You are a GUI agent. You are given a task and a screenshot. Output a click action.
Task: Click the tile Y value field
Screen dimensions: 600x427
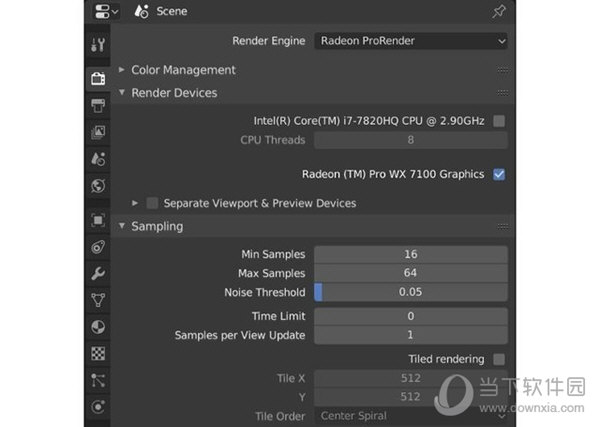pos(411,397)
